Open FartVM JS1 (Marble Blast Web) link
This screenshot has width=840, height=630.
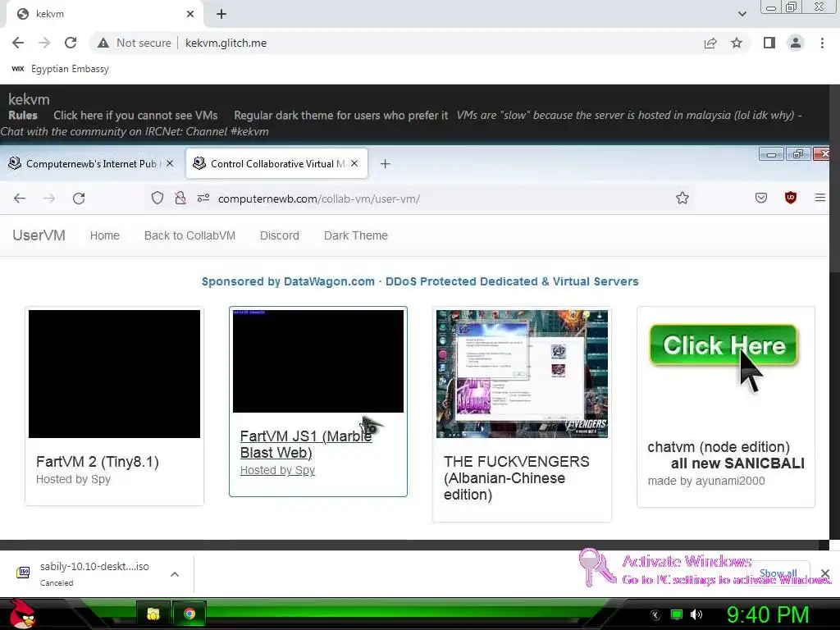point(306,444)
